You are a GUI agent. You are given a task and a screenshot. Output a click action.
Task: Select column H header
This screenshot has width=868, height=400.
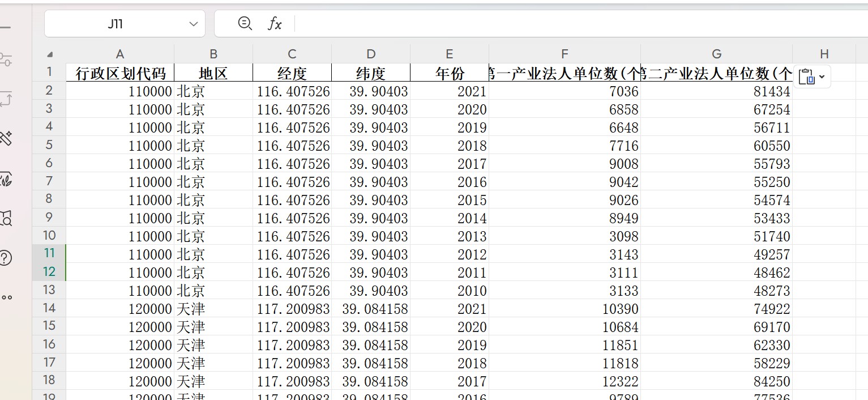click(x=824, y=54)
